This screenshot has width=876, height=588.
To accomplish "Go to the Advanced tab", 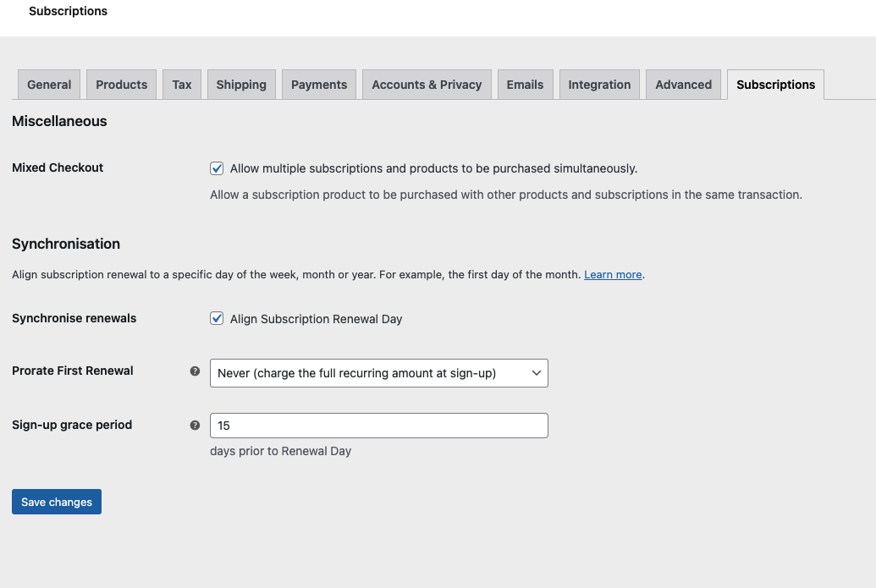I will tap(683, 85).
